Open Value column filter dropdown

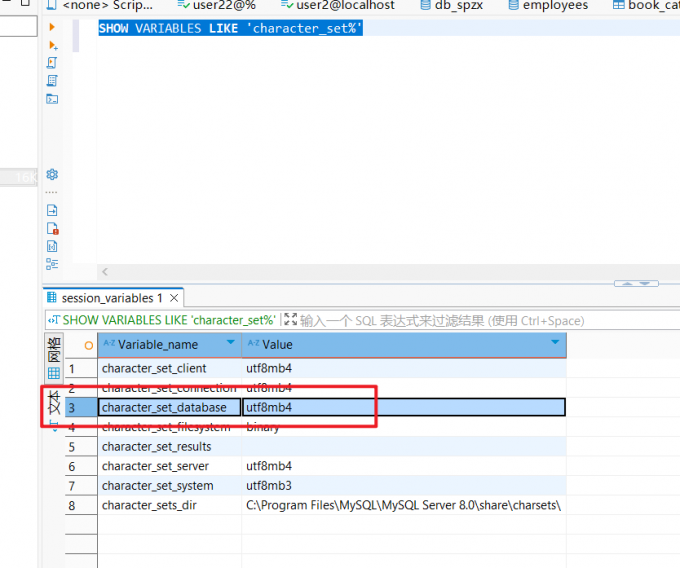pos(555,344)
